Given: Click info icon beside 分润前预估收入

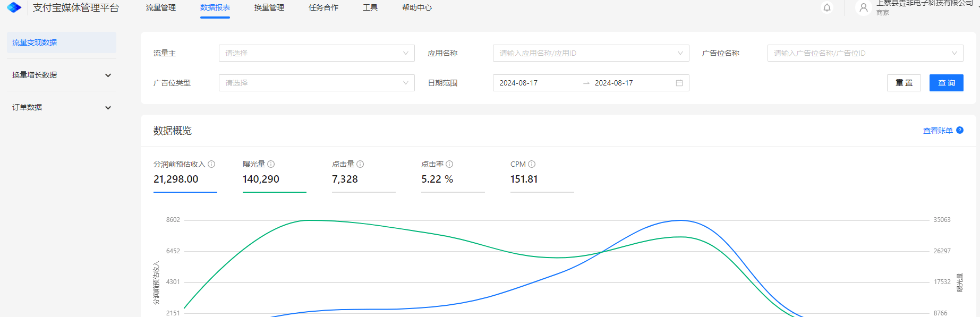Looking at the screenshot, I should [x=211, y=164].
